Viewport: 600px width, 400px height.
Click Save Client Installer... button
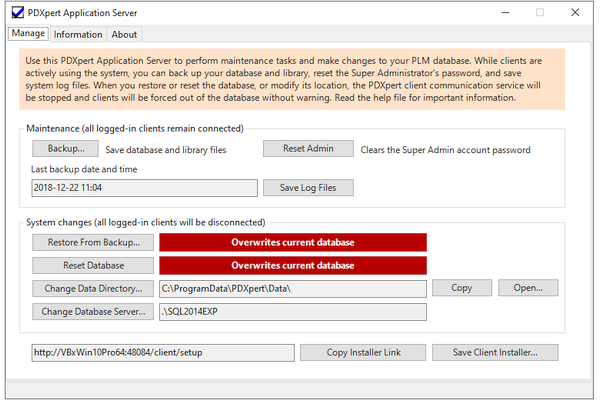[x=495, y=353]
